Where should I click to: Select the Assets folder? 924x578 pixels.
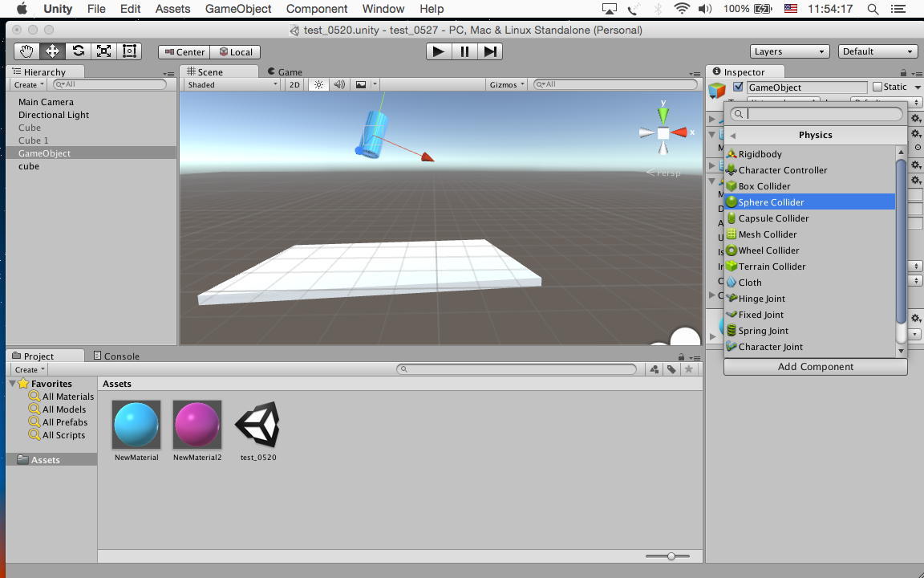pyautogui.click(x=52, y=459)
